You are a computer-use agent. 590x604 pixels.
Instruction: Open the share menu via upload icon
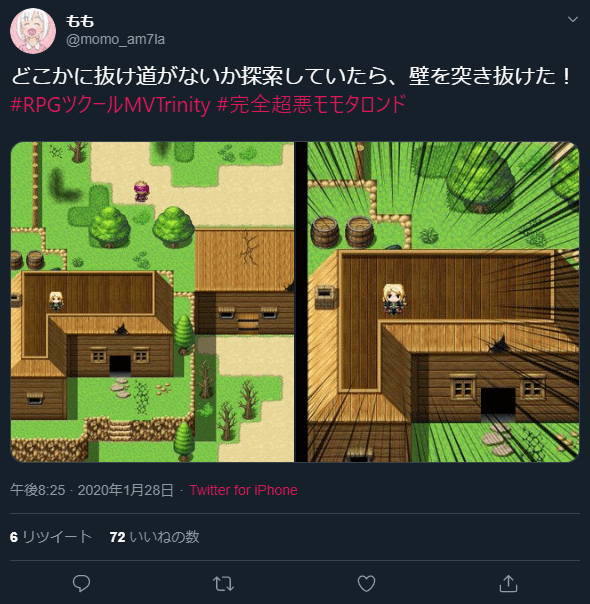508,583
